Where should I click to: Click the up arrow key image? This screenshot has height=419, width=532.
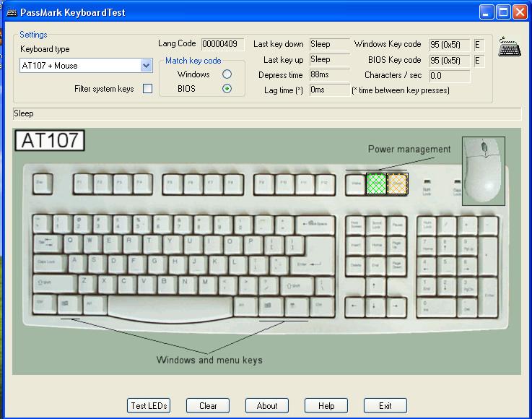[x=376, y=286]
